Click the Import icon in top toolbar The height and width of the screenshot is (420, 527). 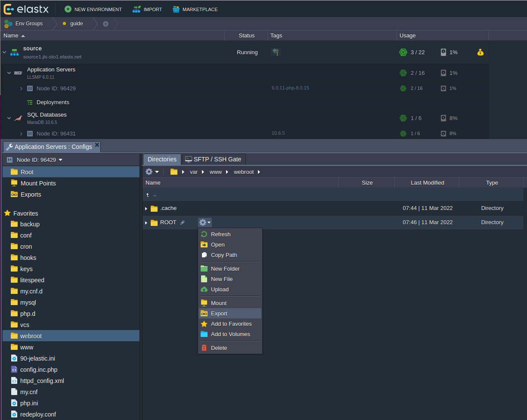point(137,9)
